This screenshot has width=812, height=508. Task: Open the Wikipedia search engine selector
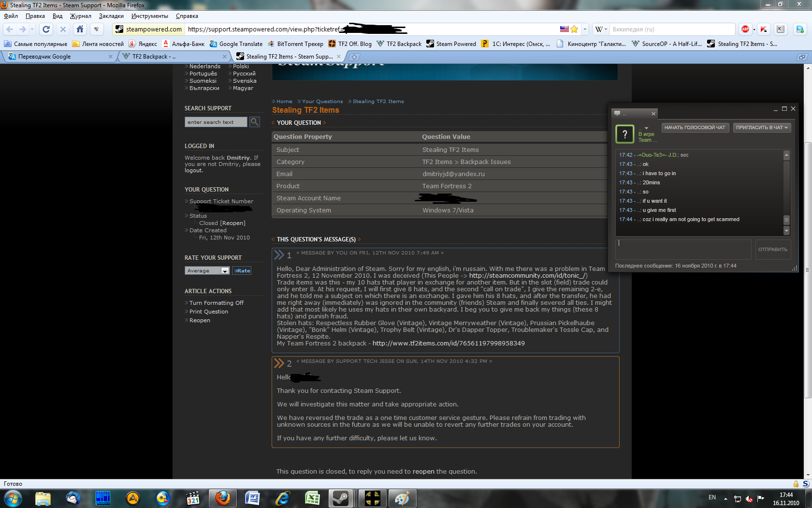601,29
